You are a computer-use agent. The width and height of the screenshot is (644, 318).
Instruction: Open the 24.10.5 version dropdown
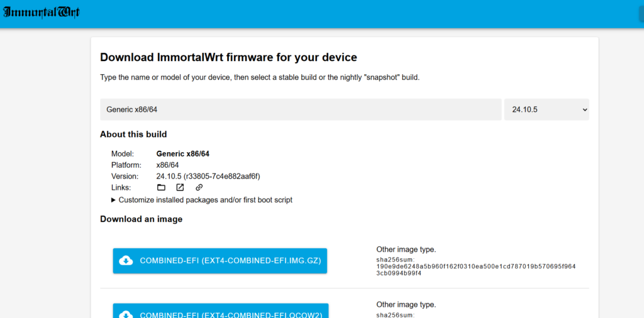(x=547, y=109)
